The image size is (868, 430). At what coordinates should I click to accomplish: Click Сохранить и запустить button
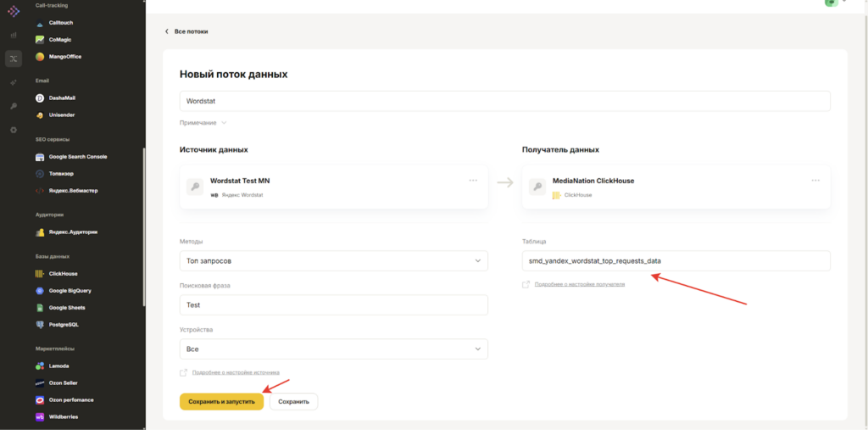(221, 402)
